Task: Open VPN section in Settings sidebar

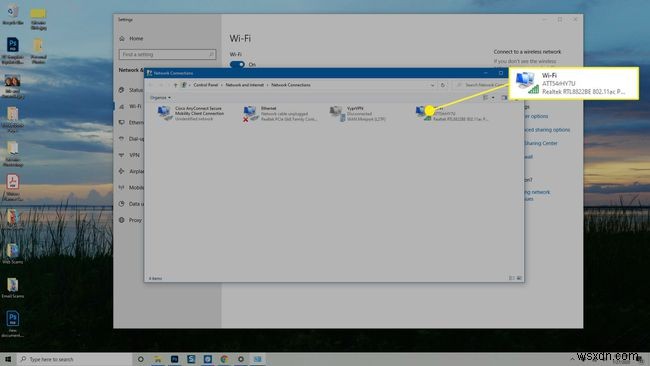Action: 129,155
